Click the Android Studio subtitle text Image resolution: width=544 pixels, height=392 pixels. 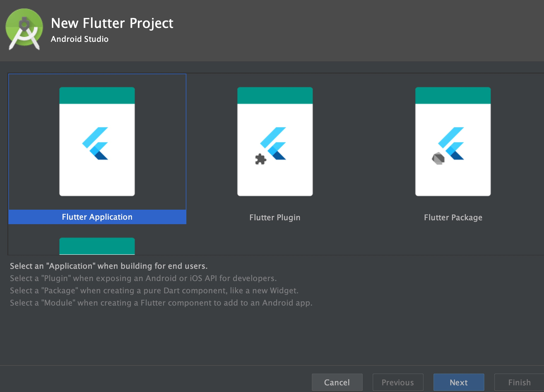tap(80, 39)
